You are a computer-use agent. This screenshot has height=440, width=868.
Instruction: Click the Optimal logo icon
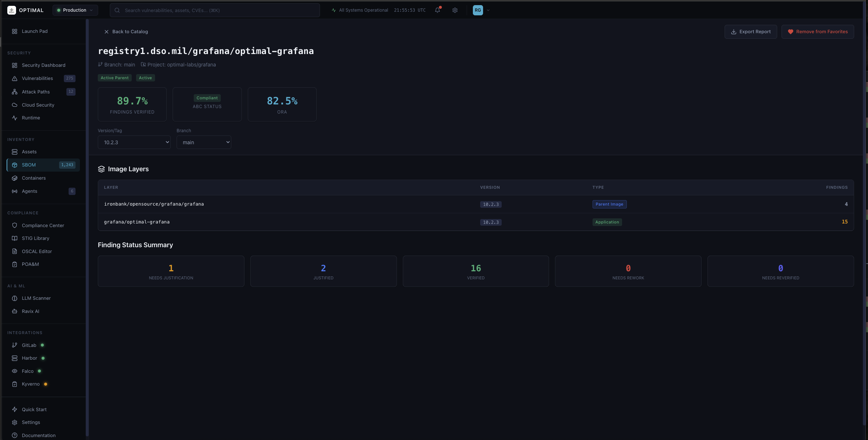(12, 10)
